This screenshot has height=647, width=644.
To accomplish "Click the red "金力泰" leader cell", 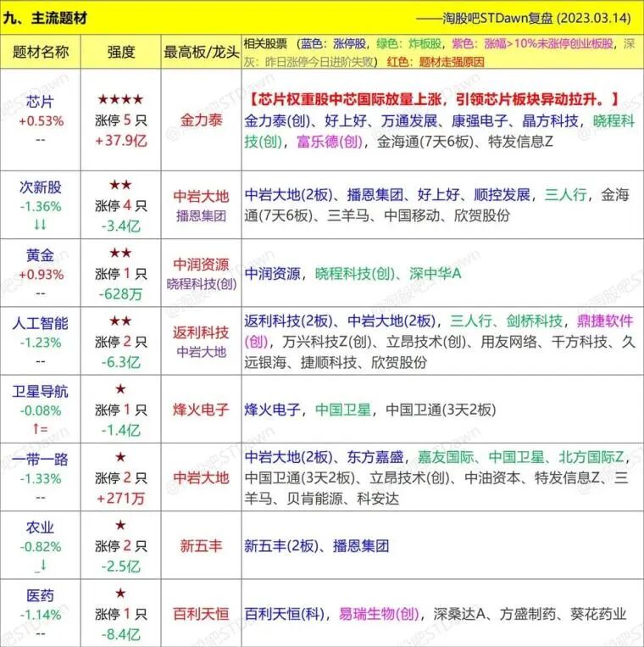I will 201,120.
